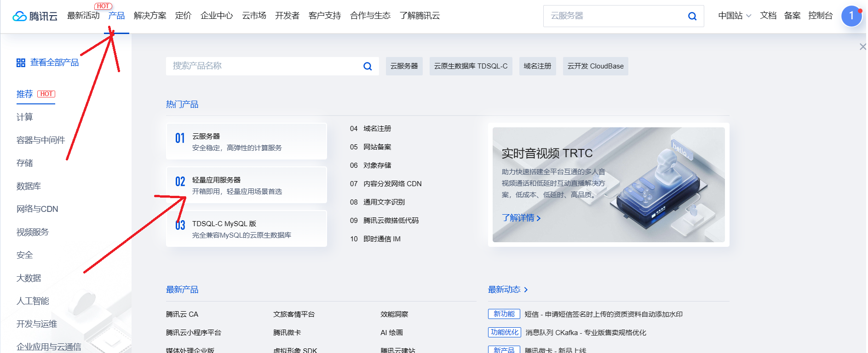The width and height of the screenshot is (868, 353).
Task: Open 了解详情 link on TRTC banner
Action: click(521, 218)
